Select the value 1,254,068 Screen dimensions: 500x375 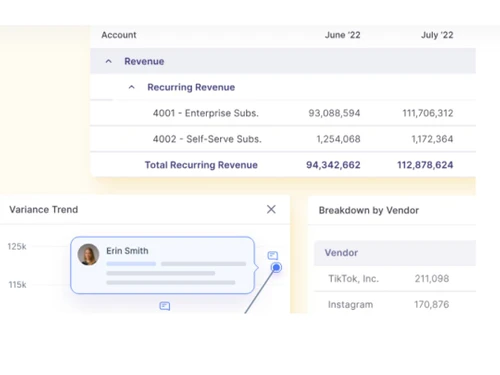pyautogui.click(x=338, y=139)
